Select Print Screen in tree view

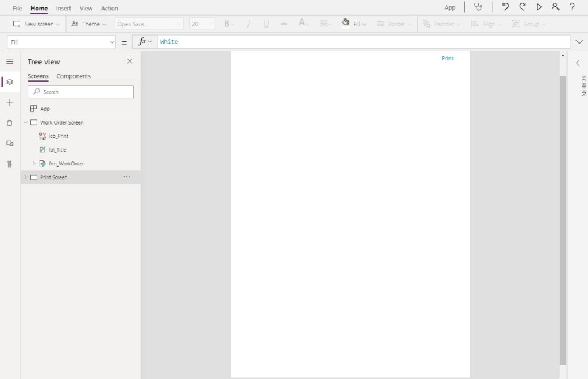point(53,177)
